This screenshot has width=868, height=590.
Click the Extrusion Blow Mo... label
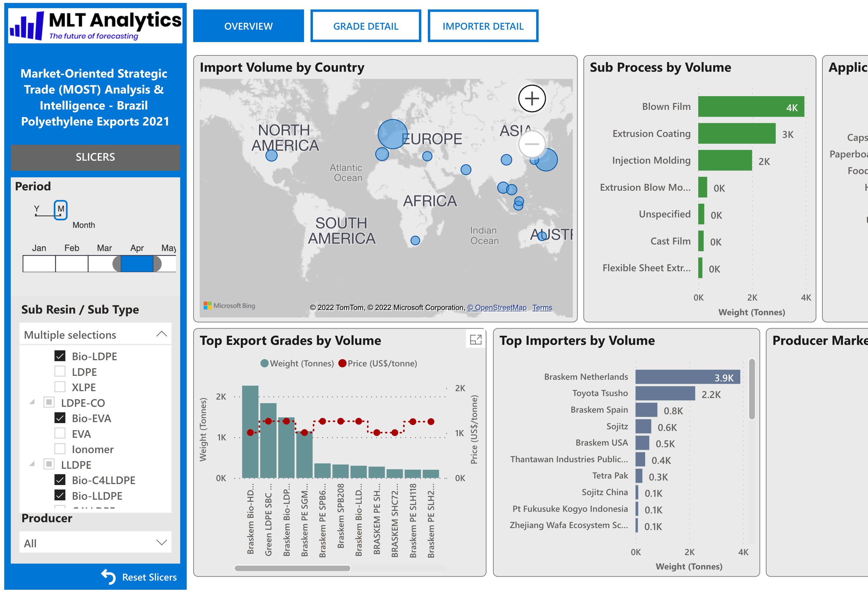coord(645,187)
